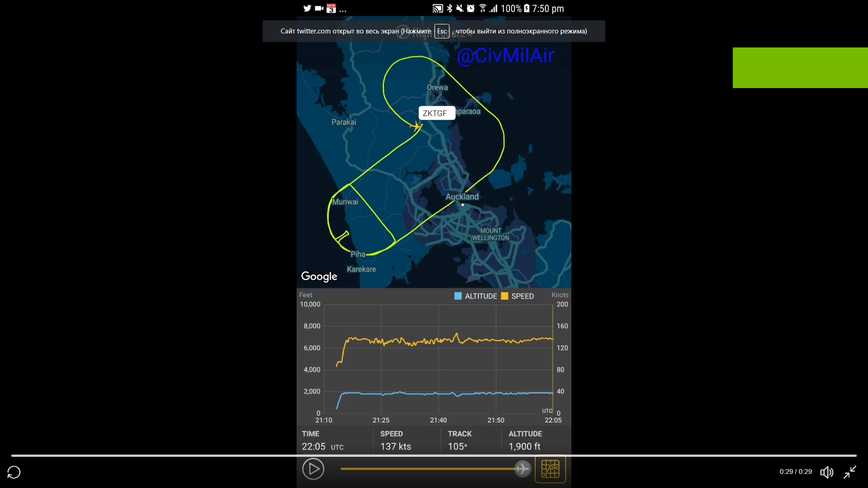Exit fullscreen with the collapse arrows icon

(850, 472)
